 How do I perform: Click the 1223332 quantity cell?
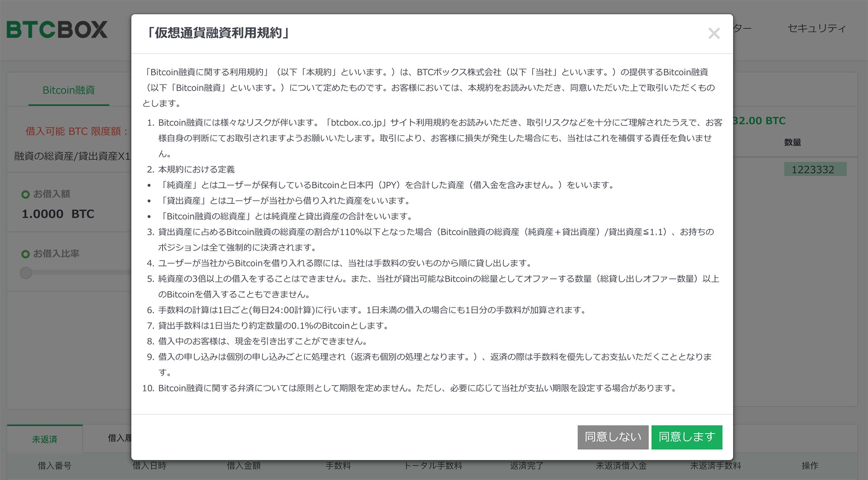pyautogui.click(x=815, y=170)
